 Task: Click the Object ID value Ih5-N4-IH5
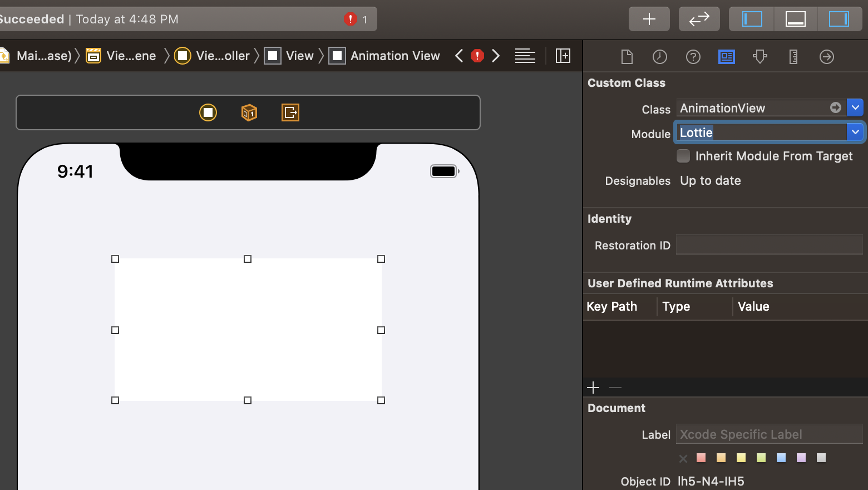711,482
